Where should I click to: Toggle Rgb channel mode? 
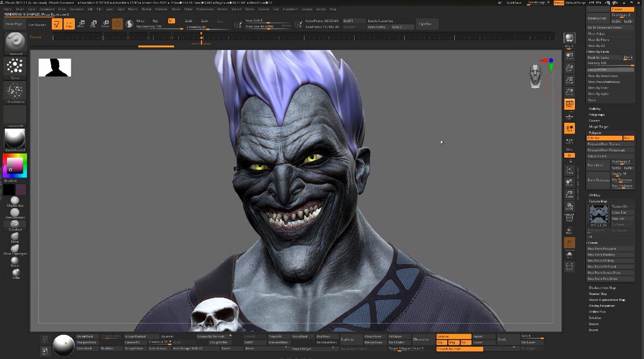tap(155, 21)
